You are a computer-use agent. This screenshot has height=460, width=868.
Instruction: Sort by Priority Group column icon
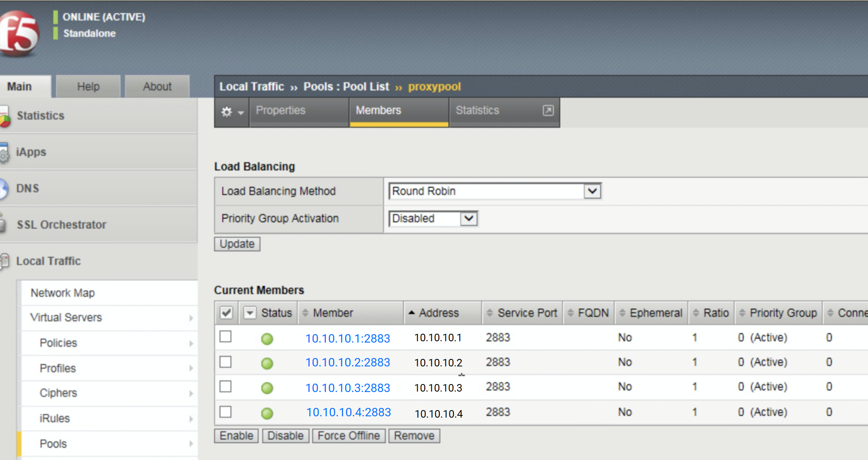click(742, 313)
